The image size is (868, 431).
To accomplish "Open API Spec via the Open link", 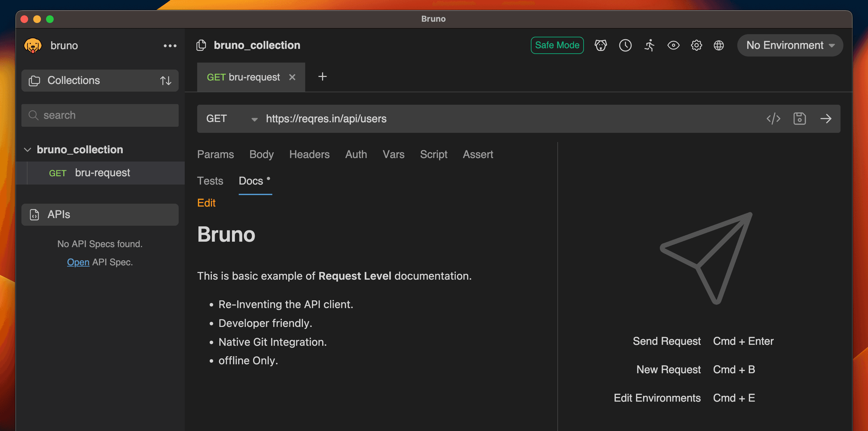I will [78, 262].
